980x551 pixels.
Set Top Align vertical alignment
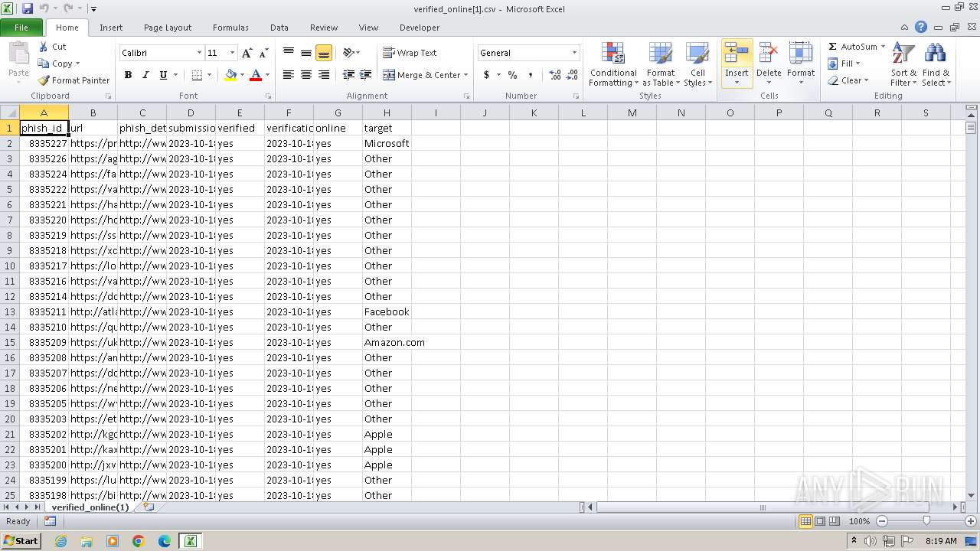click(289, 53)
